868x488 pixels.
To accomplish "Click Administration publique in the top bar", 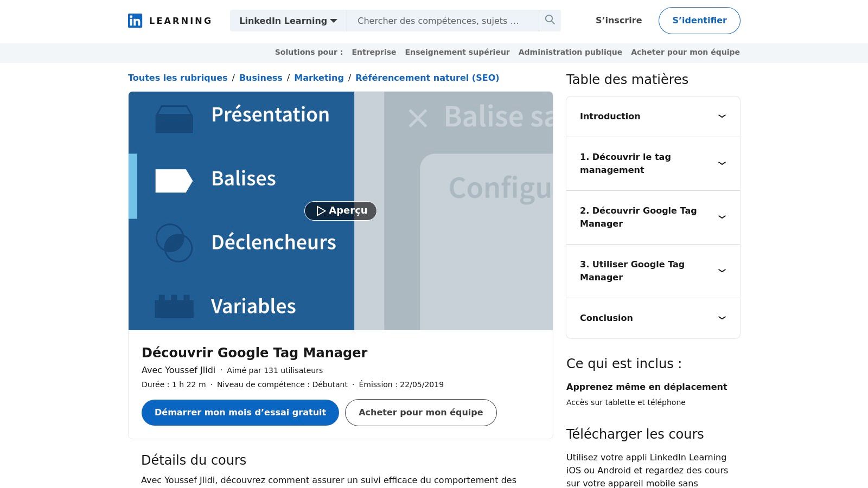I will pos(570,52).
